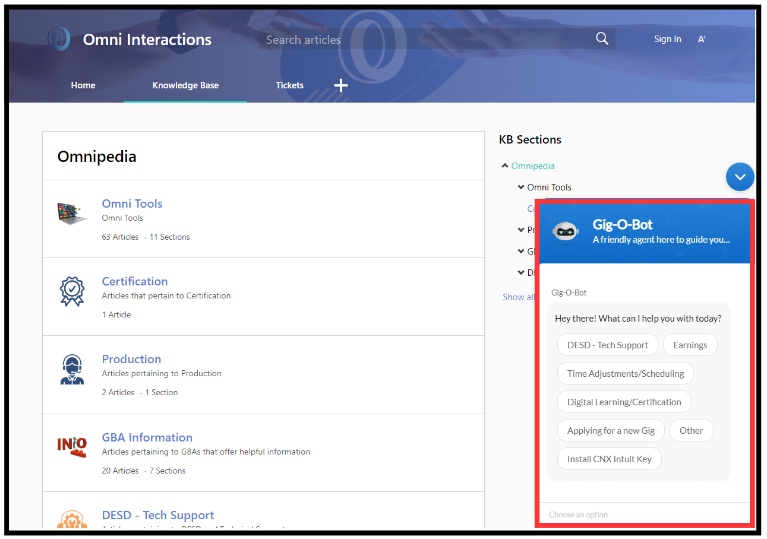This screenshot has height=539, width=767.
Task: Click the '20 Articles' count text
Action: [120, 471]
